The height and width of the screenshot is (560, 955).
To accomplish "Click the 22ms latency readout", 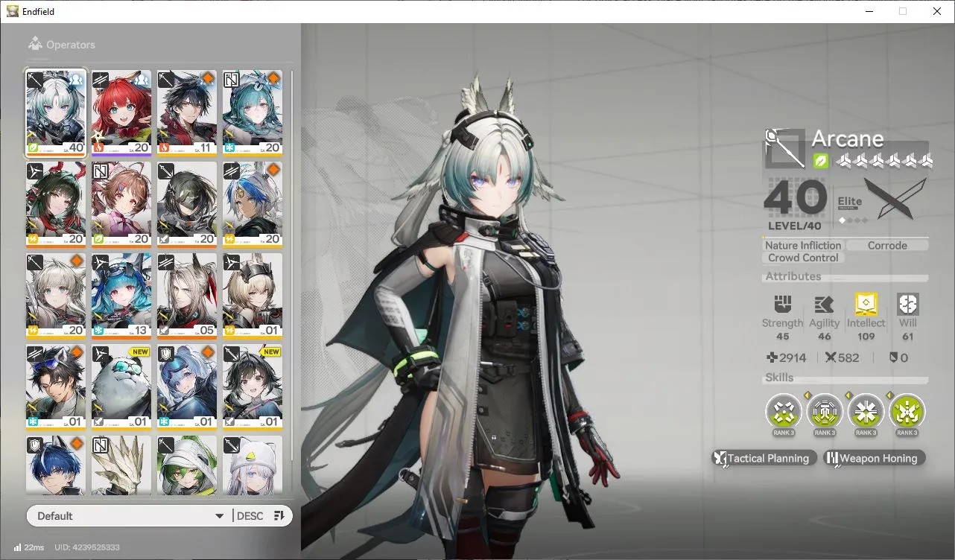I will tap(34, 547).
